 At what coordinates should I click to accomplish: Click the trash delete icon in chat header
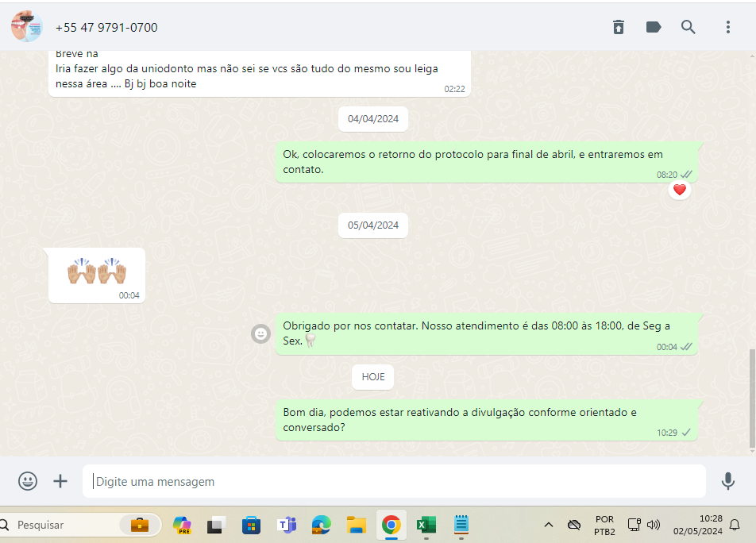pyautogui.click(x=618, y=27)
